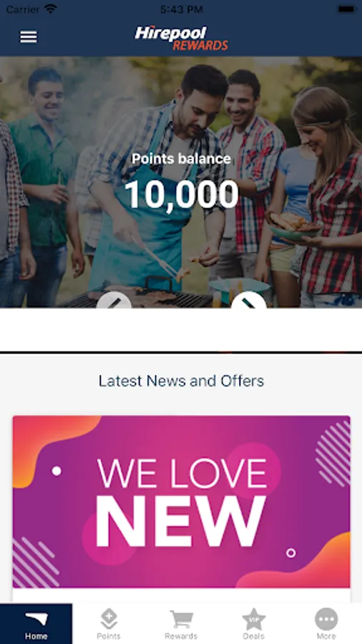This screenshot has height=644, width=362.
Task: Tap the Latest News and Offers heading
Action: 182,381
